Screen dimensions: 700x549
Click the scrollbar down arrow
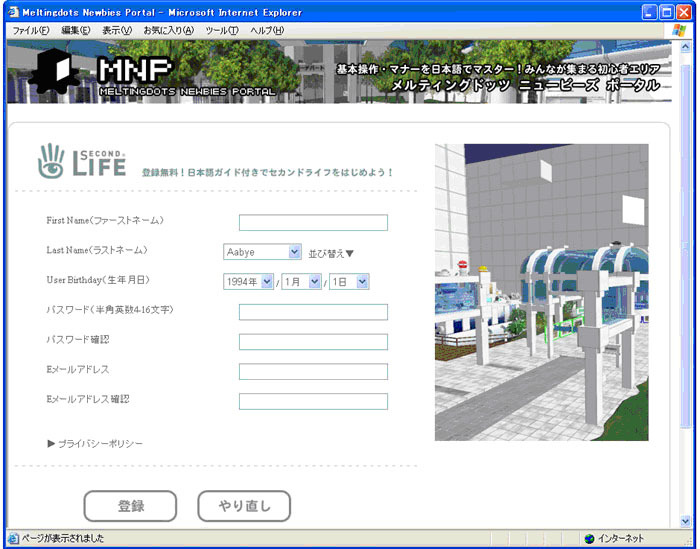point(685,520)
